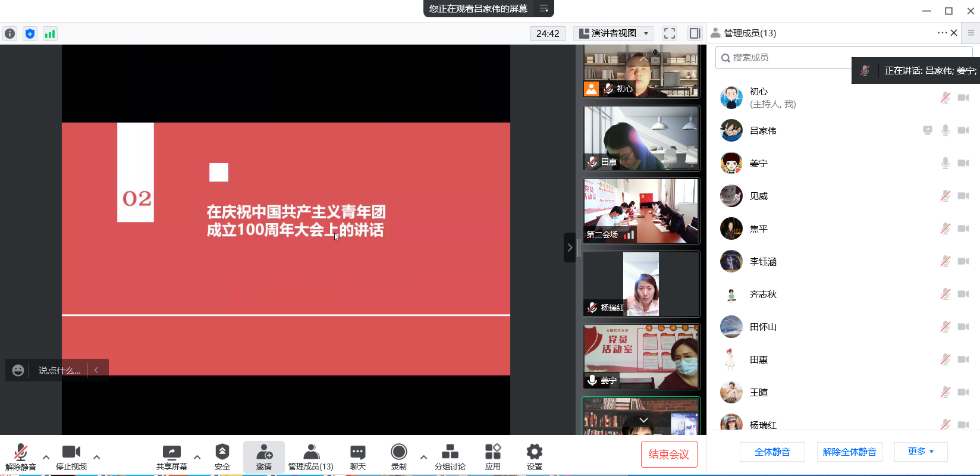Check the green network signal icon
This screenshot has height=476, width=980.
tap(50, 34)
